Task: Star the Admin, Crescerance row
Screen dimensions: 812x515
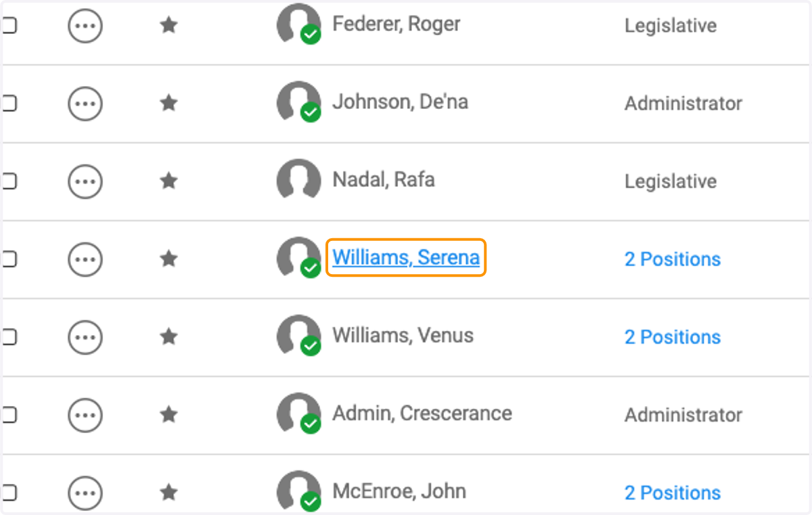Action: click(168, 414)
